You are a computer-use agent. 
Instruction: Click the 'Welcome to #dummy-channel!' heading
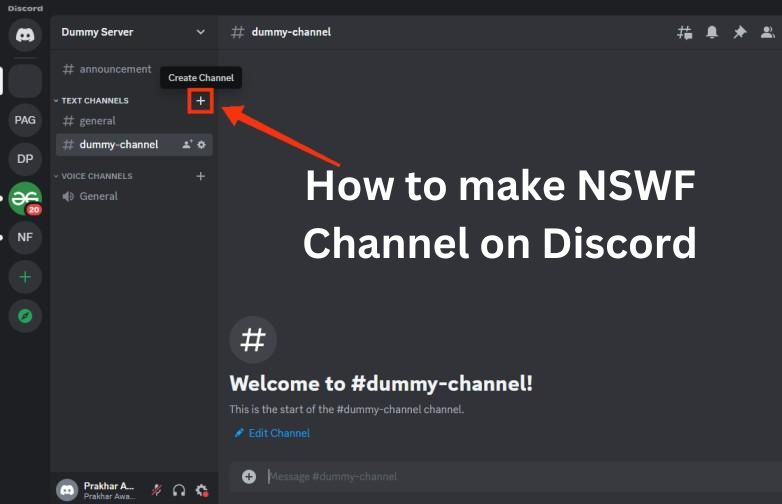(381, 384)
